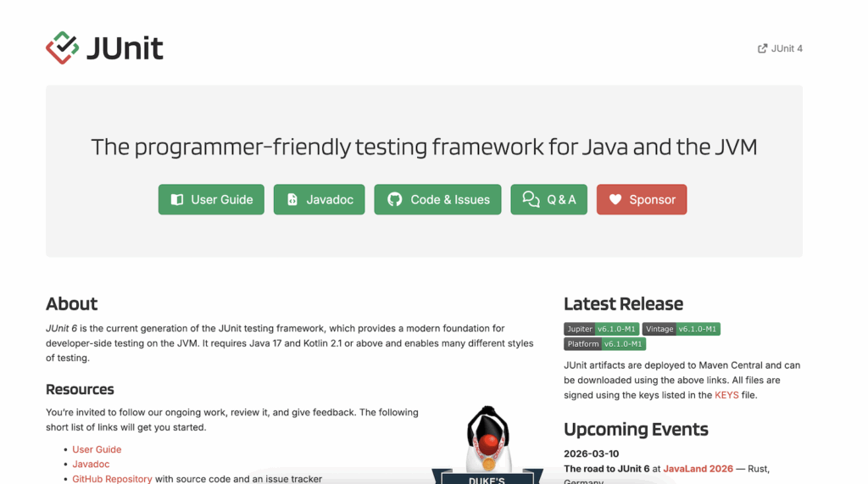868x484 pixels.
Task: Open the Code & Issues button
Action: [x=437, y=199]
